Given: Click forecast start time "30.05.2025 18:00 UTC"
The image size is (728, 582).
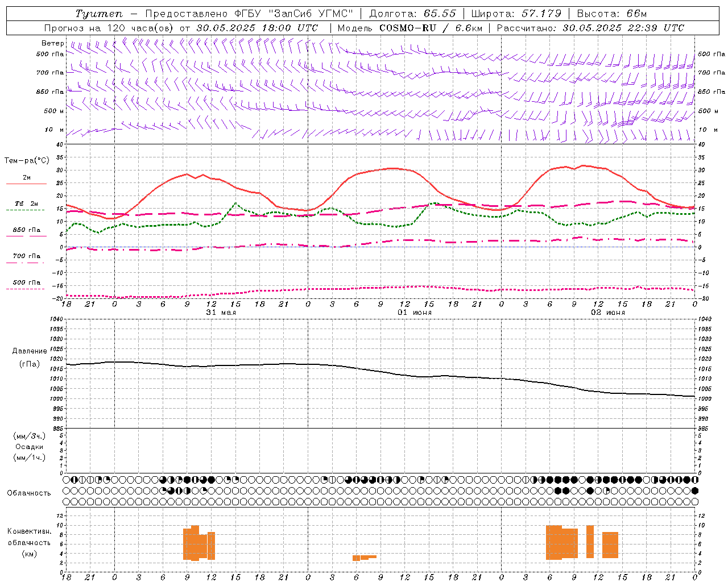Looking at the screenshot, I should pyautogui.click(x=257, y=28).
